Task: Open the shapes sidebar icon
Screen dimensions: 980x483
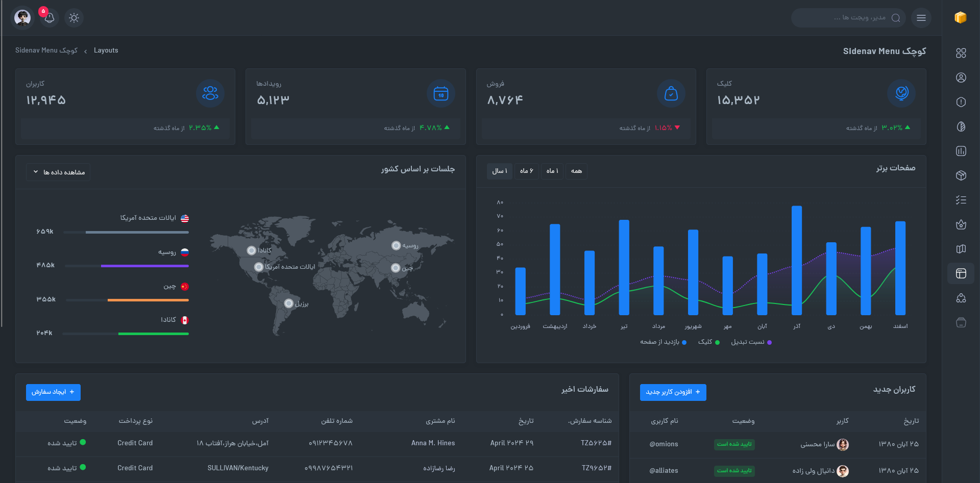Action: 961,298
